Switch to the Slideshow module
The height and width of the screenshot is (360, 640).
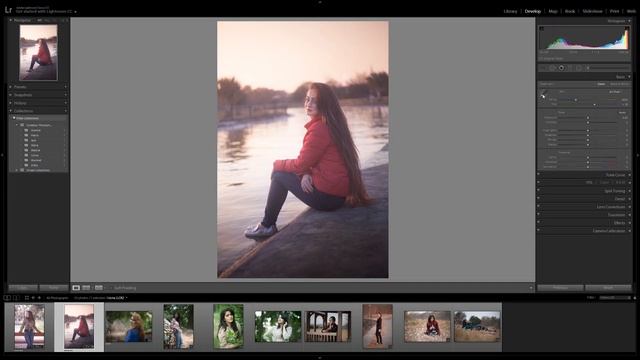[x=592, y=11]
